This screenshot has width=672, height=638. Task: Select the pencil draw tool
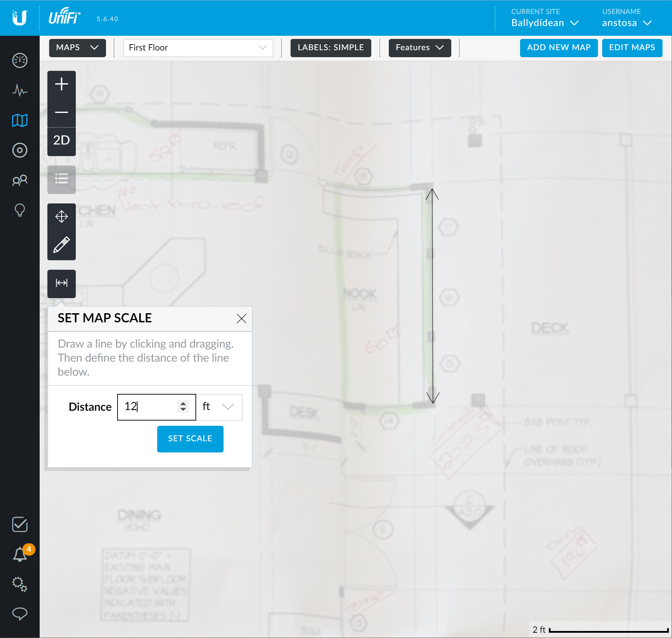pyautogui.click(x=61, y=245)
